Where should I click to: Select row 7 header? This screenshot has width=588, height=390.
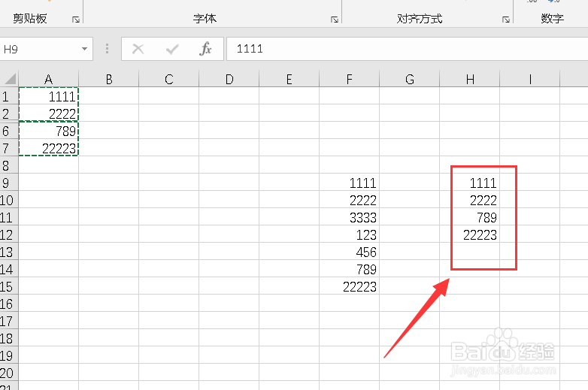click(9, 148)
